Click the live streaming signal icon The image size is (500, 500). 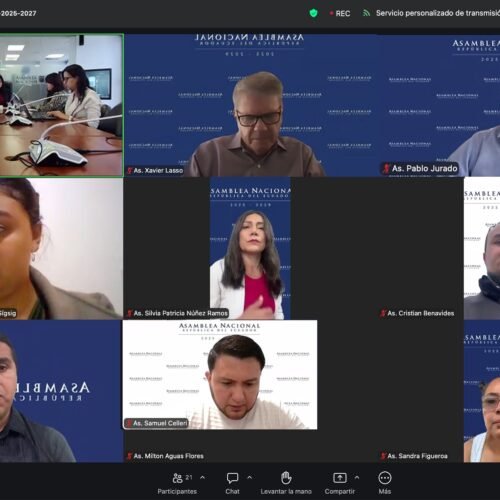(366, 13)
